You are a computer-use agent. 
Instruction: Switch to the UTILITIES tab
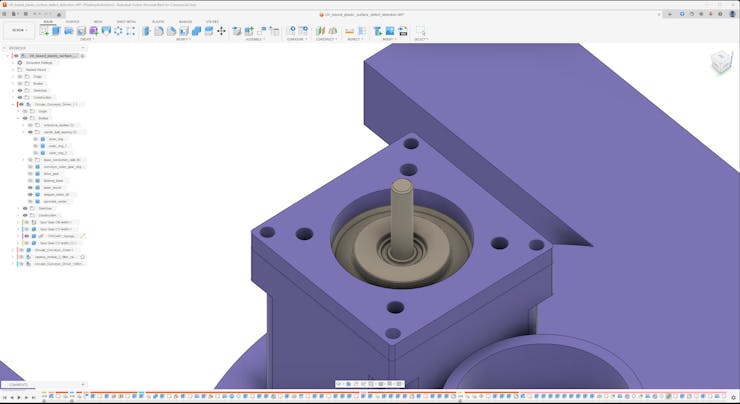(212, 22)
